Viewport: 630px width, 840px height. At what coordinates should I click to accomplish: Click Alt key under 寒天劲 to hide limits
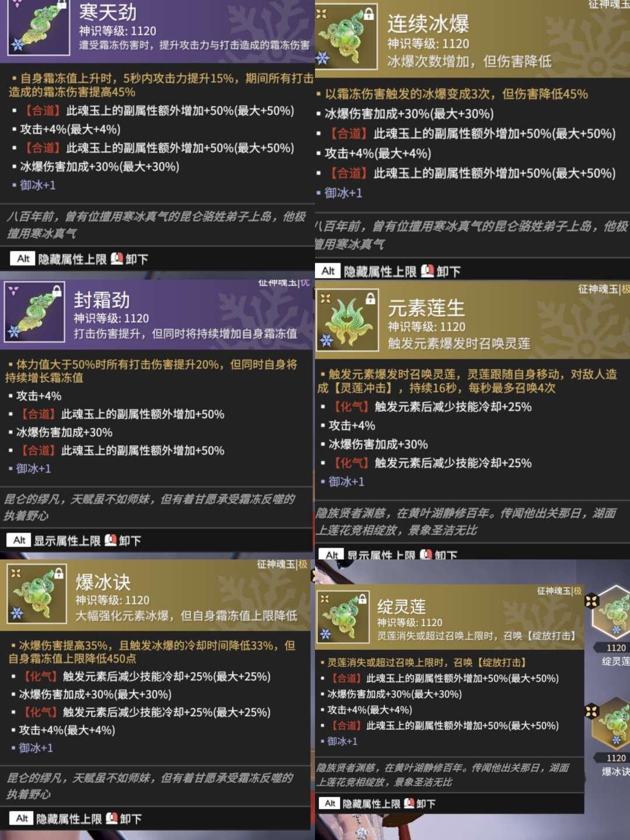(23, 258)
